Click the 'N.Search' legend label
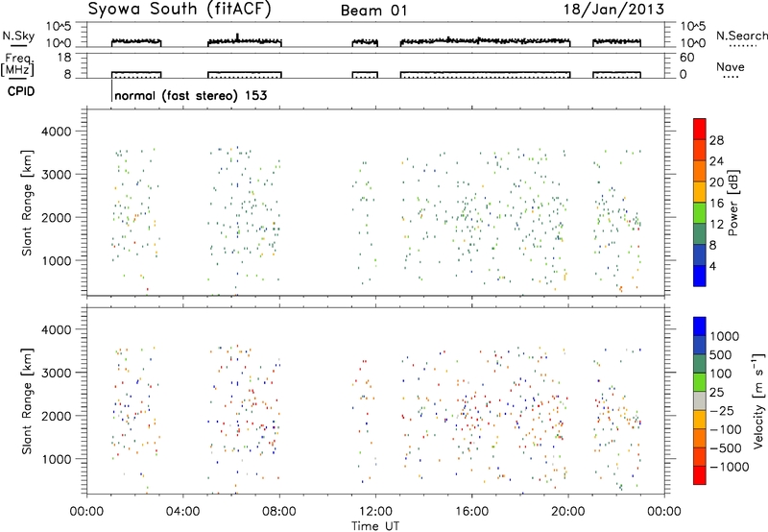The image size is (768, 532). pyautogui.click(x=741, y=36)
